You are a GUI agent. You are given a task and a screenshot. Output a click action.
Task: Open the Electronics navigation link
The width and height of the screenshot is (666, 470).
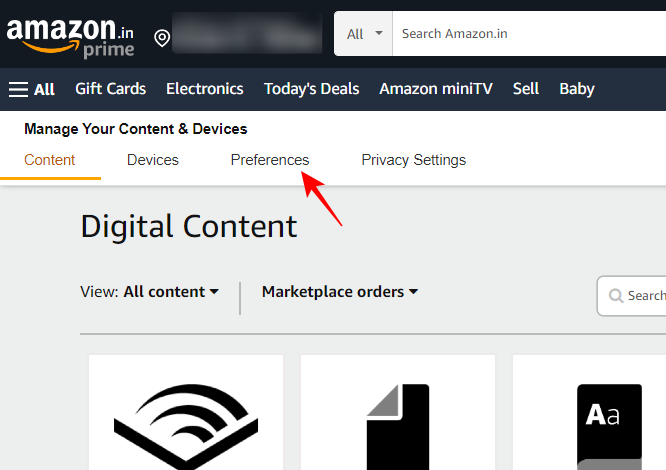pyautogui.click(x=204, y=89)
